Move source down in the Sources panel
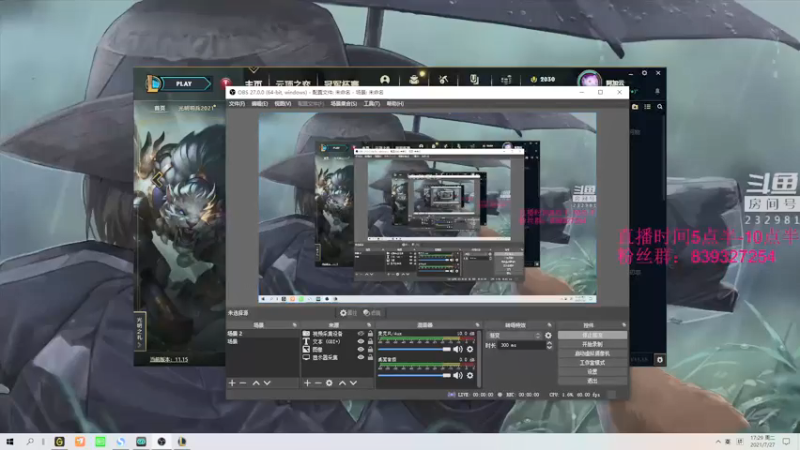Image resolution: width=800 pixels, height=450 pixels. tap(353, 383)
